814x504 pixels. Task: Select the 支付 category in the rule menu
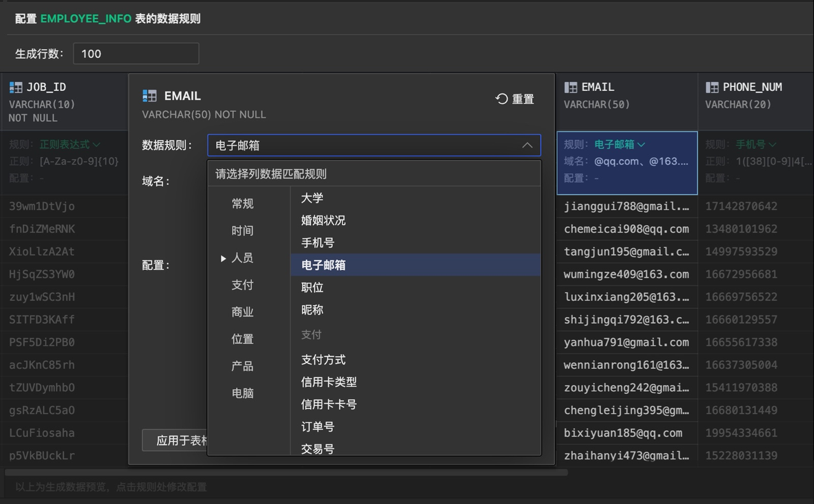click(x=242, y=285)
